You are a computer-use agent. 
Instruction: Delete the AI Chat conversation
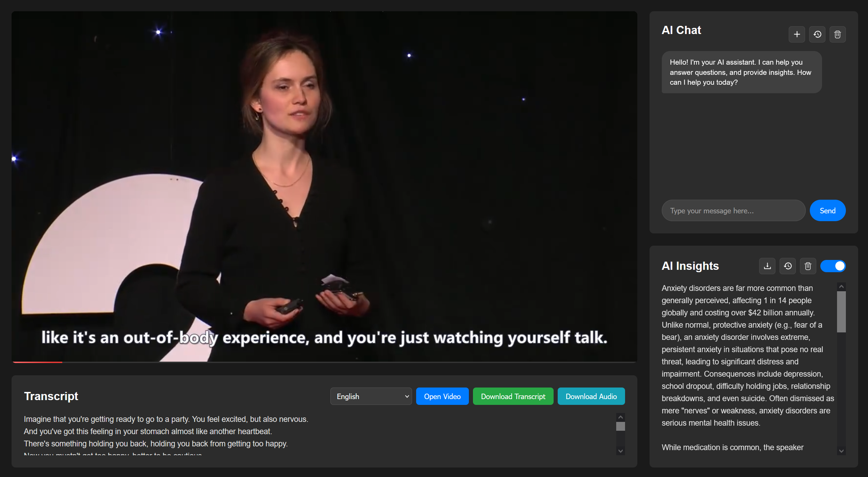tap(838, 34)
